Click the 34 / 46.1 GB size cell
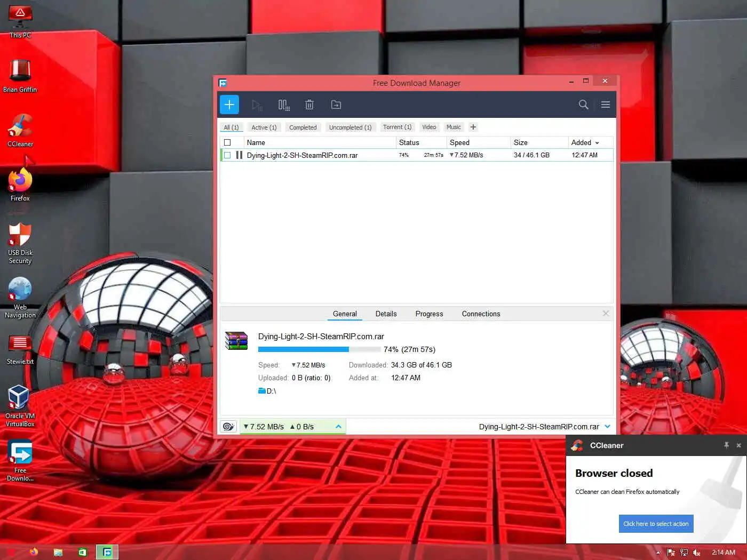The height and width of the screenshot is (560, 747). pyautogui.click(x=531, y=155)
